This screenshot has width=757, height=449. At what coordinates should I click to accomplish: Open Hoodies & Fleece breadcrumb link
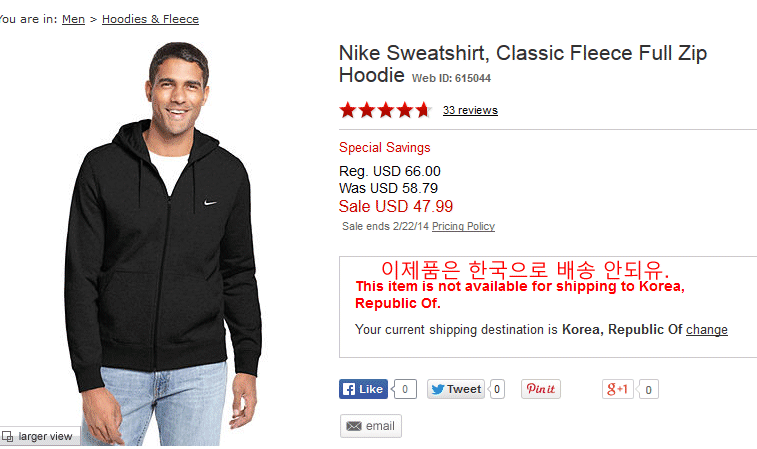tap(150, 19)
